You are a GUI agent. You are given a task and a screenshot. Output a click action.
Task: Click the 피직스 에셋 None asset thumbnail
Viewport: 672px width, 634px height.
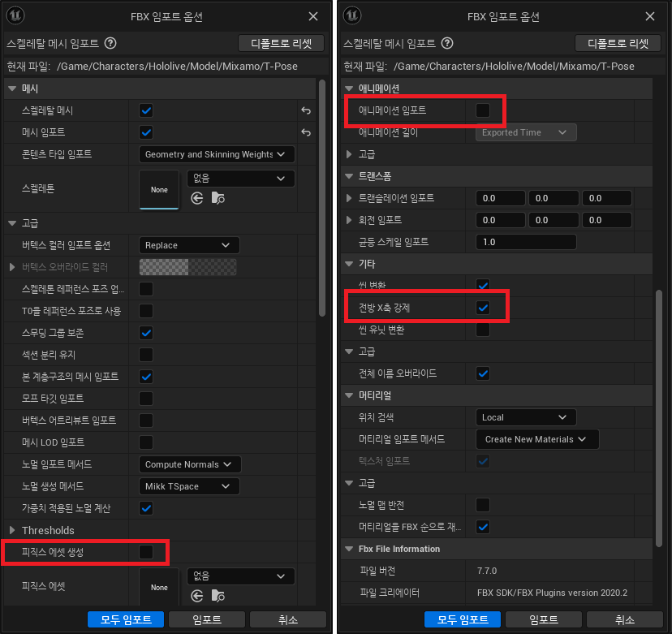click(159, 587)
